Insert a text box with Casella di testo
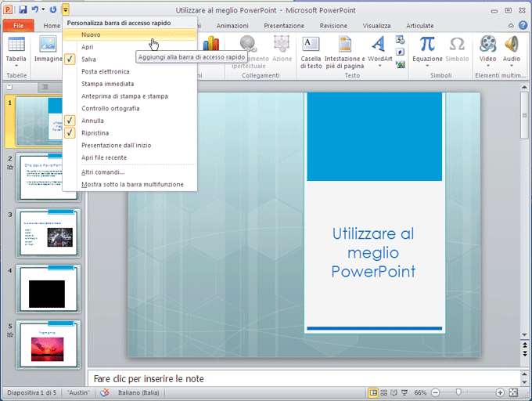Screen dimensions: 532x401 point(311,52)
